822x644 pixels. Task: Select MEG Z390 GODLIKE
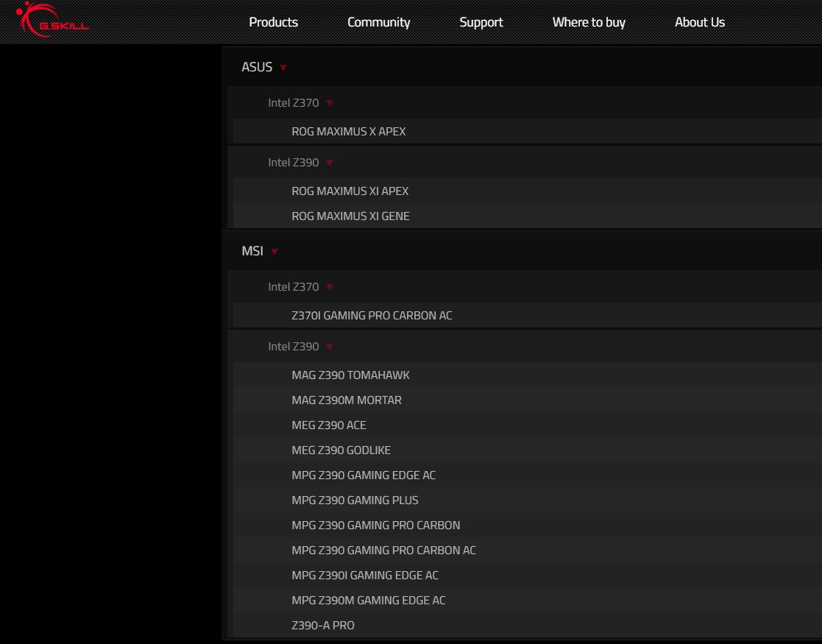(341, 450)
